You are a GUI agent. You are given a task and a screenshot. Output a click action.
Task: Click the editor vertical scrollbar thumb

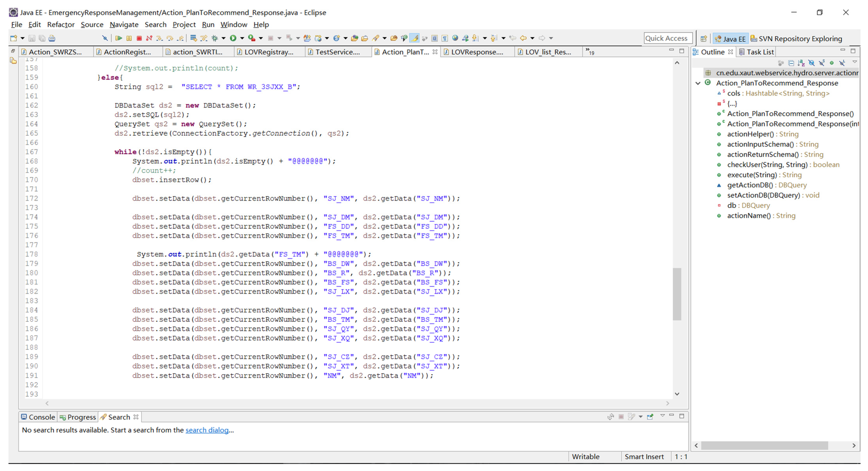[677, 294]
